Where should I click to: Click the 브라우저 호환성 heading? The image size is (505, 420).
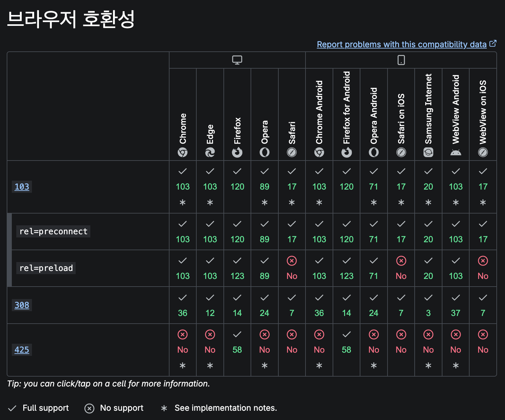[x=71, y=19]
